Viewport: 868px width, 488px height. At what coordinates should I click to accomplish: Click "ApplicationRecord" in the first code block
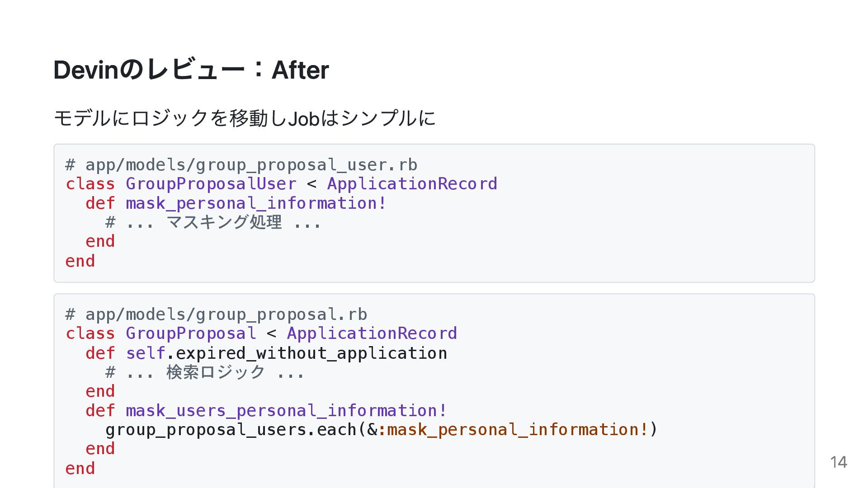point(412,184)
